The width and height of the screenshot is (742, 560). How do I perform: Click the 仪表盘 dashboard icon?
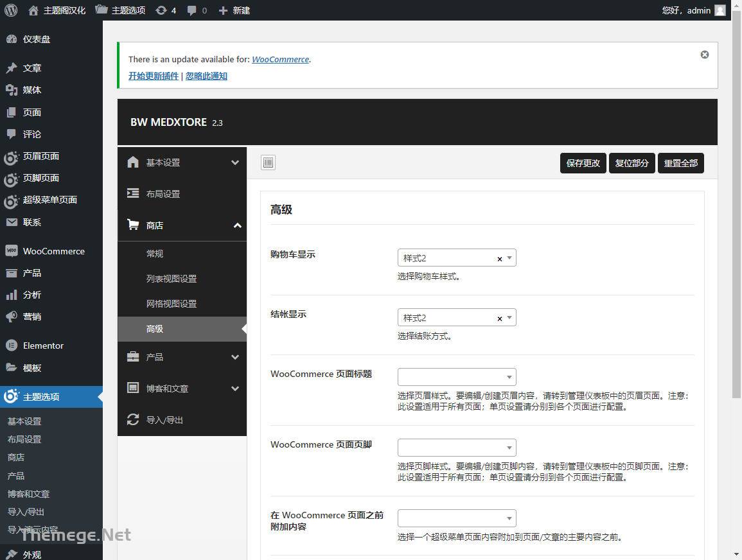point(12,39)
